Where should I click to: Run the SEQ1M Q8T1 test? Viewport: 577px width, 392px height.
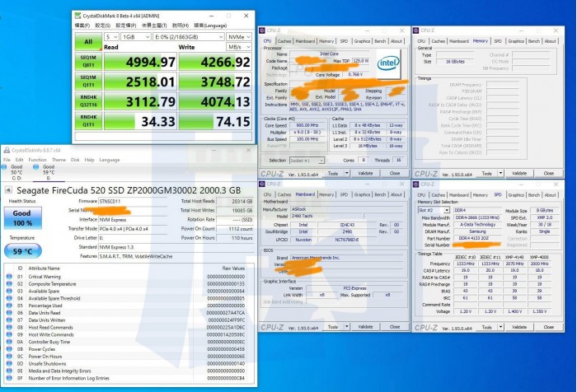tap(87, 61)
